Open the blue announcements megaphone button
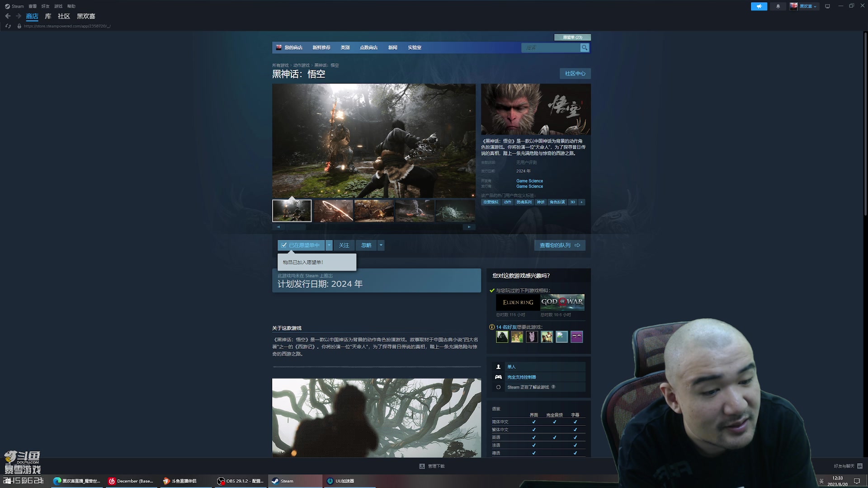Image resolution: width=868 pixels, height=488 pixels. click(759, 6)
